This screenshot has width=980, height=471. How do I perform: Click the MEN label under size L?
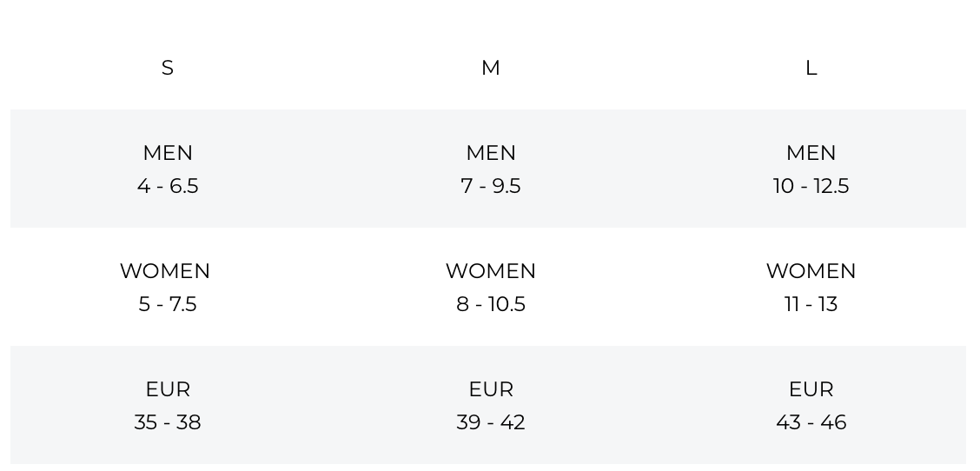811,153
